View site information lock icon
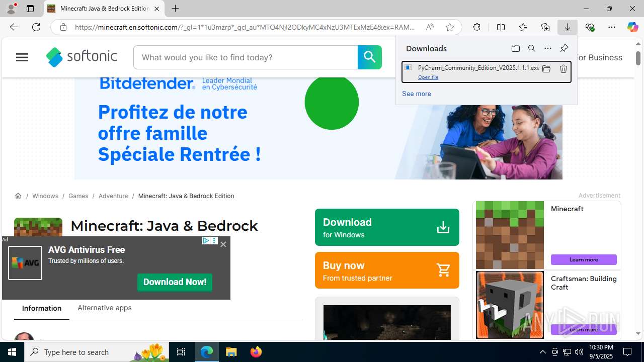Image resolution: width=644 pixels, height=362 pixels. pyautogui.click(x=63, y=27)
